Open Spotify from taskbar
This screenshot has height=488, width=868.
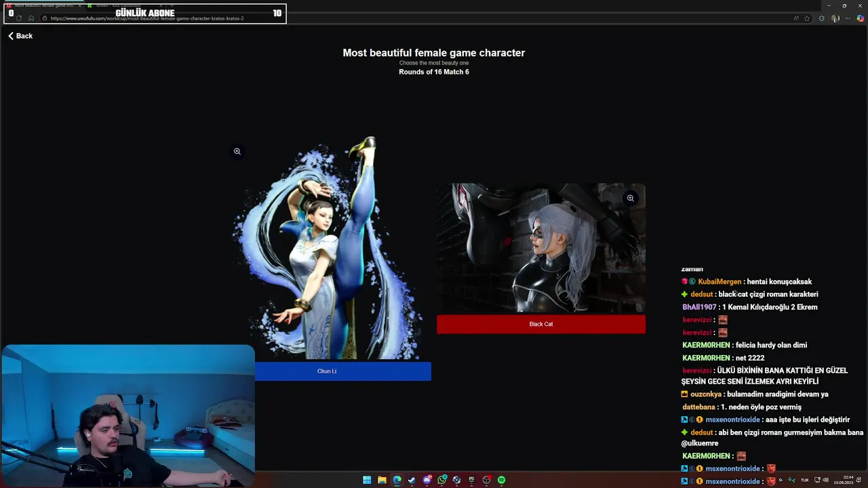coord(501,480)
